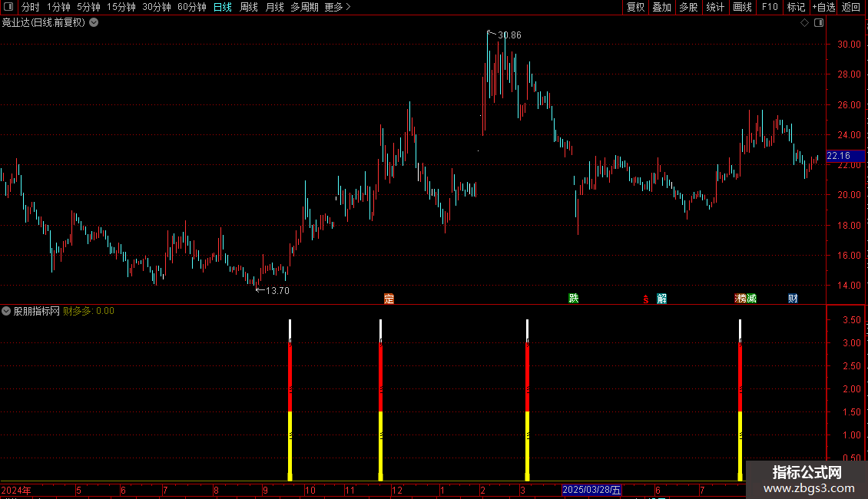Image resolution: width=868 pixels, height=499 pixels.
Task: Open the 多股 multi-stock view
Action: 689,7
